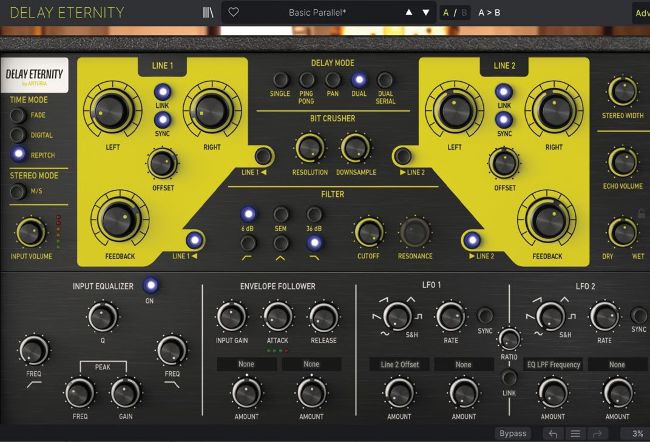Select the low-pass filter shape button
This screenshot has height=442, width=650.
[x=315, y=243]
